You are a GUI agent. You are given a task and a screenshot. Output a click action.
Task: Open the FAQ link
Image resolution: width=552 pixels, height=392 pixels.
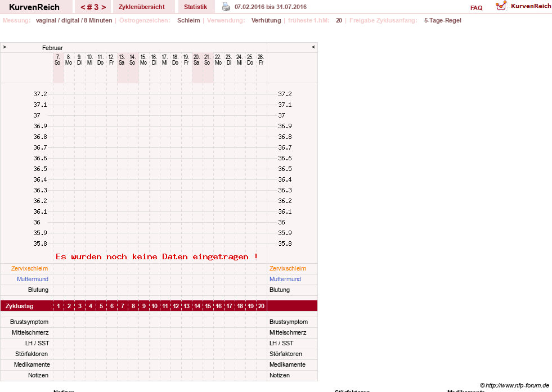tap(476, 8)
